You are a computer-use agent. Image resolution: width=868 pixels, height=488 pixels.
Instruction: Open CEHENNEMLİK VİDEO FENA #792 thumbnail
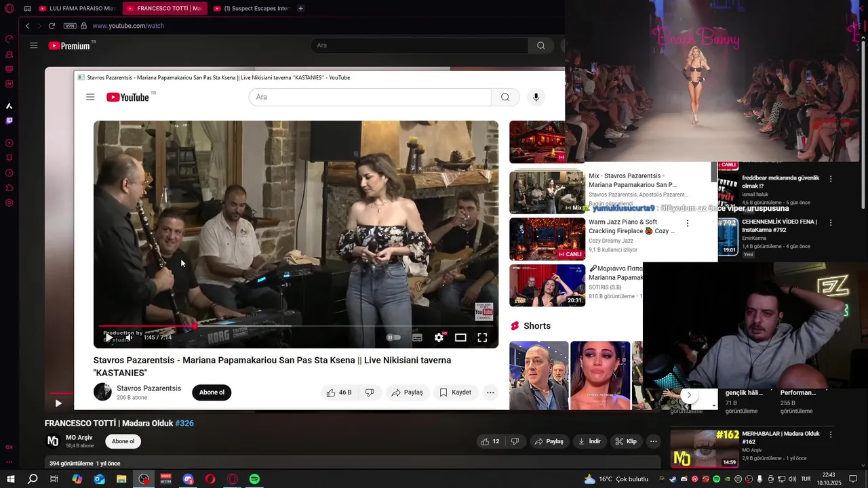[x=728, y=236]
